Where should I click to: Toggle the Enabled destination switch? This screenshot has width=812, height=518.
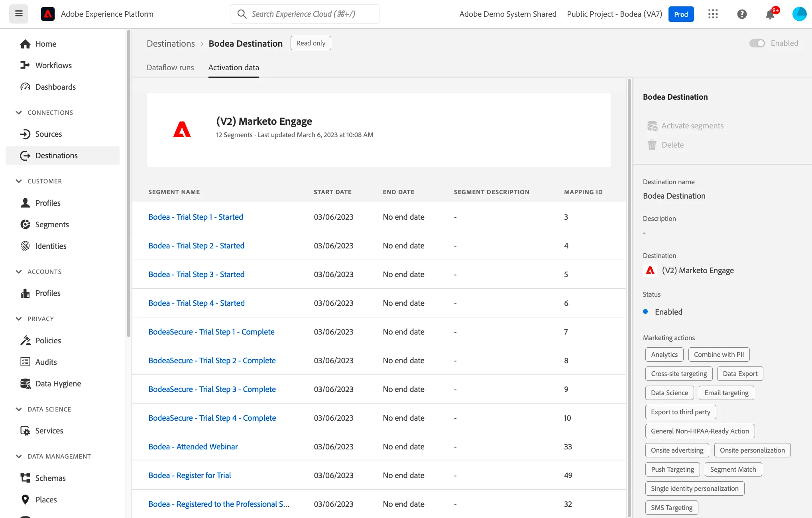[x=757, y=43]
